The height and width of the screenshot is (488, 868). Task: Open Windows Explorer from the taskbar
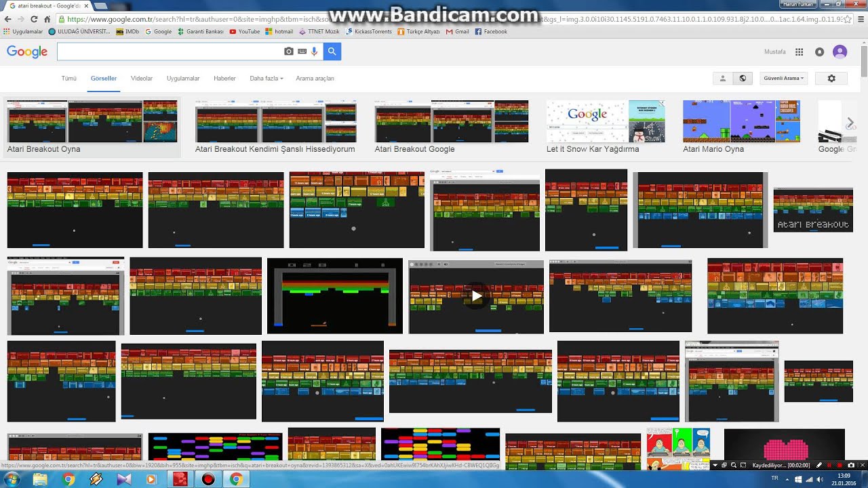(40, 479)
